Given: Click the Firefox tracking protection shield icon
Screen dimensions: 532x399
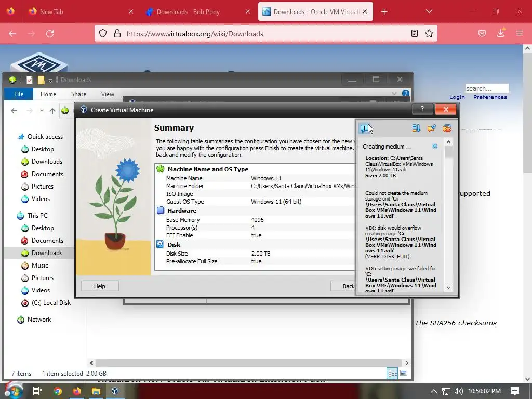Looking at the screenshot, I should pos(103,34).
